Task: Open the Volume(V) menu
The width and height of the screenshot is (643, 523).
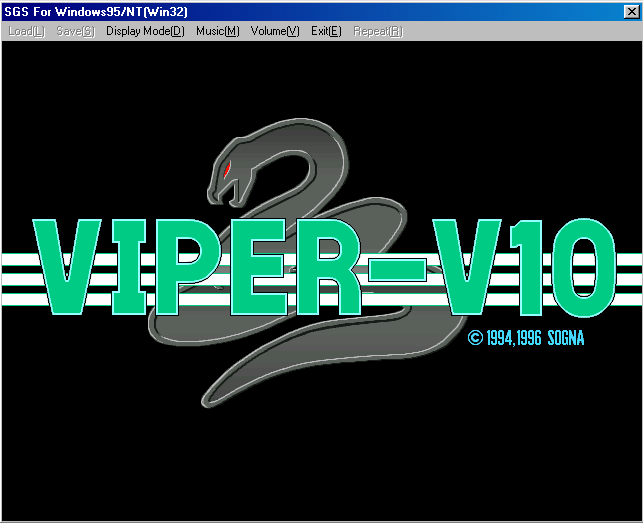Action: 275,31
